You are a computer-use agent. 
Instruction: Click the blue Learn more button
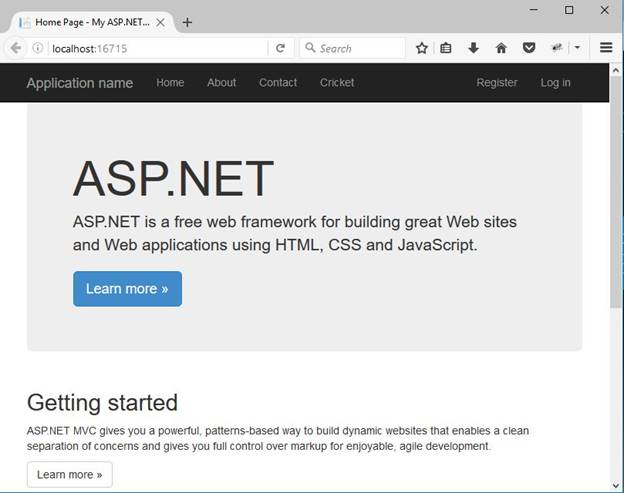coord(127,289)
